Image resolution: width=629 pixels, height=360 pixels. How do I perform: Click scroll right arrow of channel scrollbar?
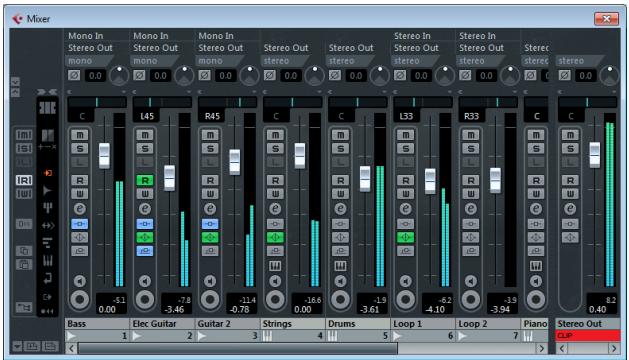(542, 348)
